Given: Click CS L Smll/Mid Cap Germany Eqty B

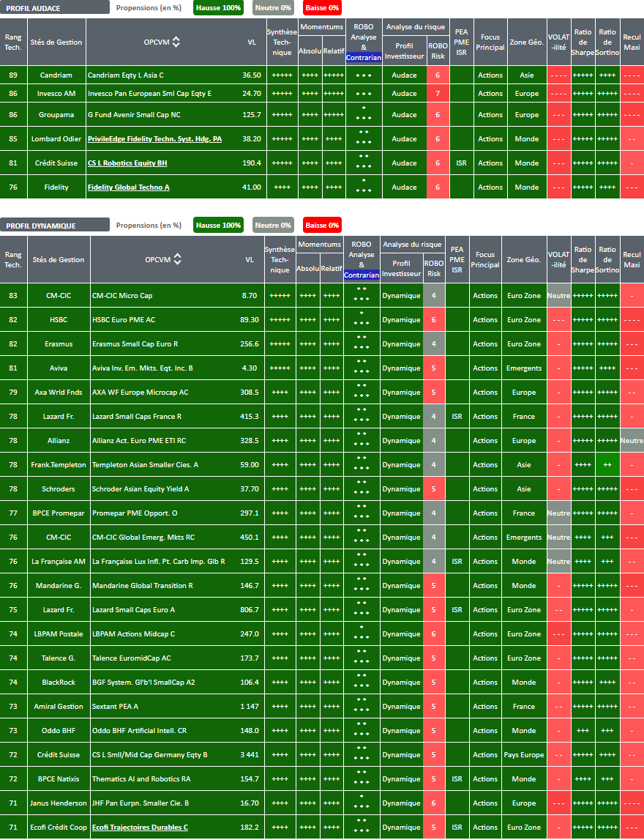Looking at the screenshot, I should coord(150,755).
